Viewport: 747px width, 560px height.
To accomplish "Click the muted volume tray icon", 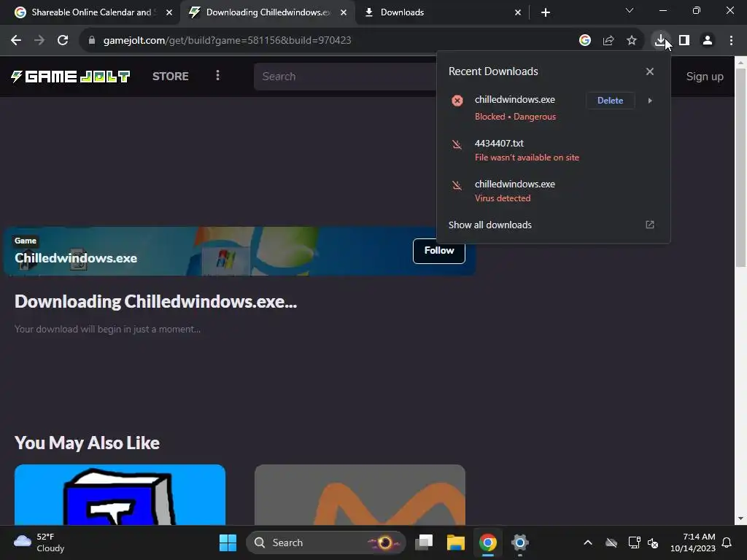I will [653, 542].
